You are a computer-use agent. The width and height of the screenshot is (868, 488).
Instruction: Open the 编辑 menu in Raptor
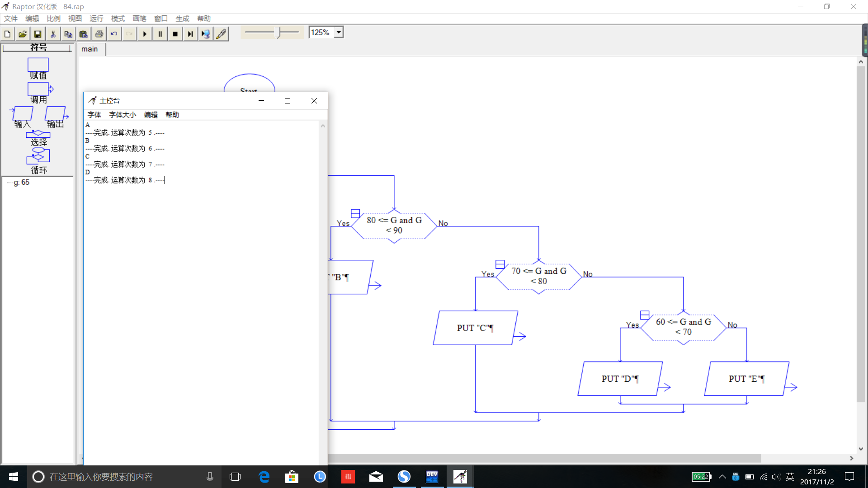32,19
